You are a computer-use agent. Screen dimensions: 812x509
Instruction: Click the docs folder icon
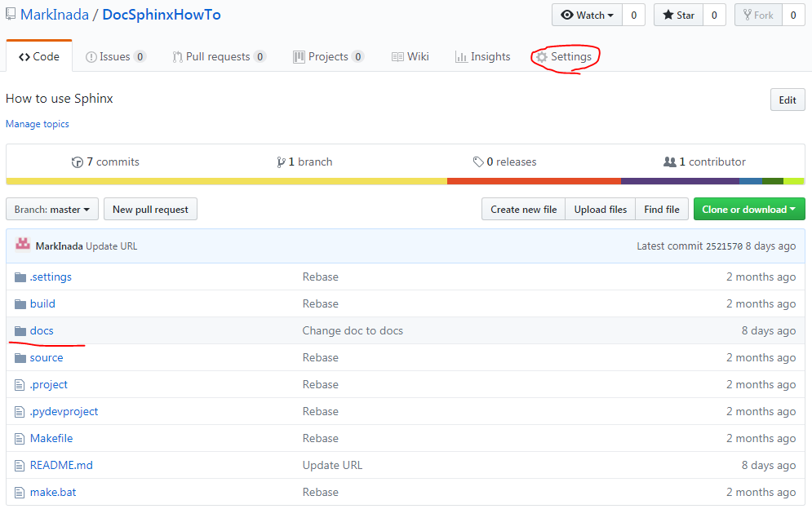tap(20, 331)
